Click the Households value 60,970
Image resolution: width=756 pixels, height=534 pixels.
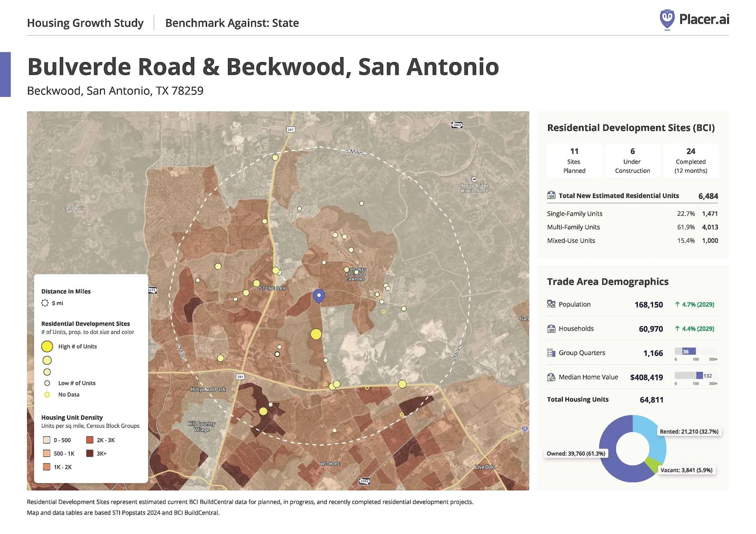pos(651,329)
